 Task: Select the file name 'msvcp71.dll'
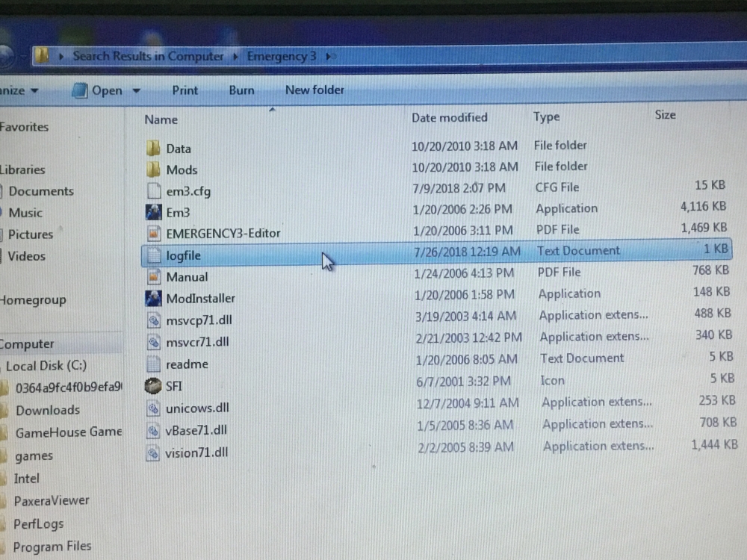click(x=199, y=320)
